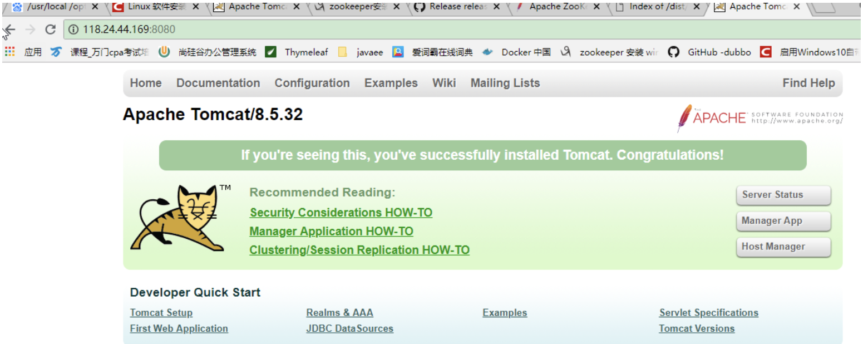Open the GitHub -dubbo bookmark icon
The height and width of the screenshot is (344, 868).
[673, 52]
